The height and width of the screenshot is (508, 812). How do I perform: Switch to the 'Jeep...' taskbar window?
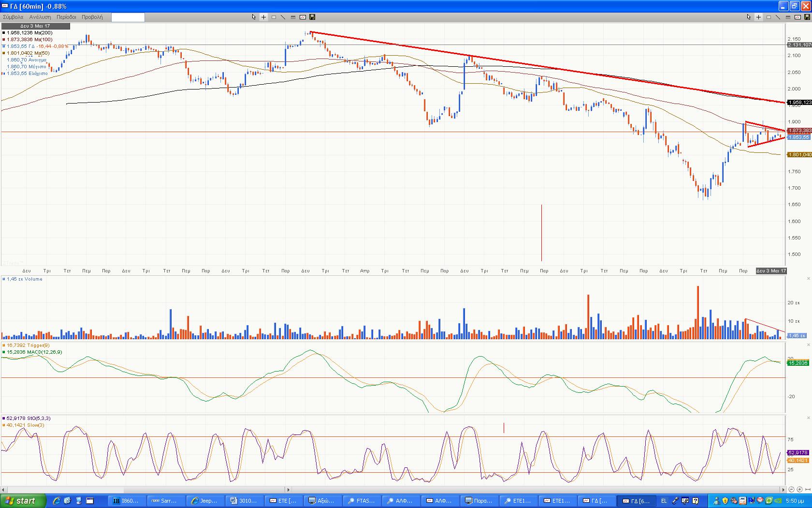click(x=204, y=501)
